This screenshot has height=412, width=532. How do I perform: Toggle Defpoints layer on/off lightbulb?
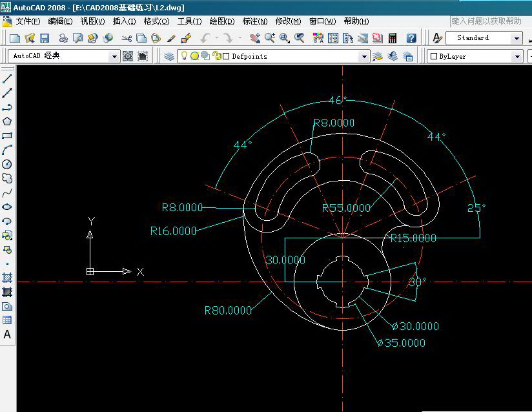[184, 56]
